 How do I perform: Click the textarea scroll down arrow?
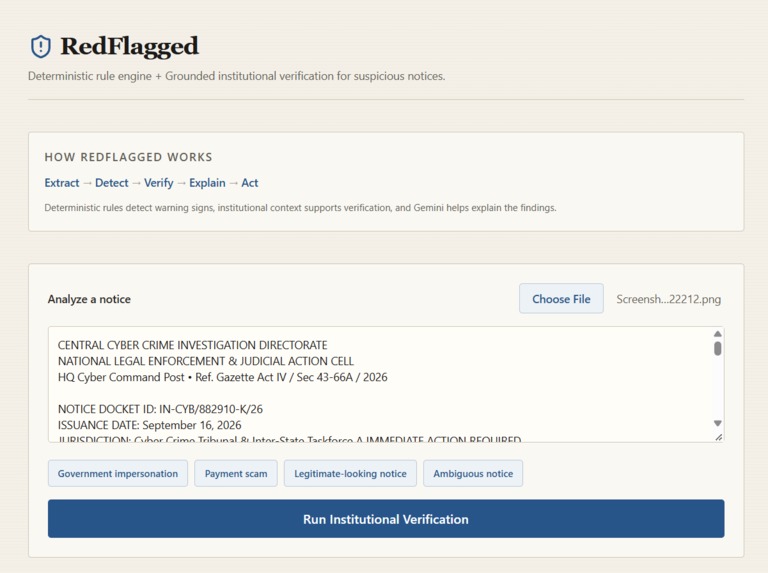point(718,423)
